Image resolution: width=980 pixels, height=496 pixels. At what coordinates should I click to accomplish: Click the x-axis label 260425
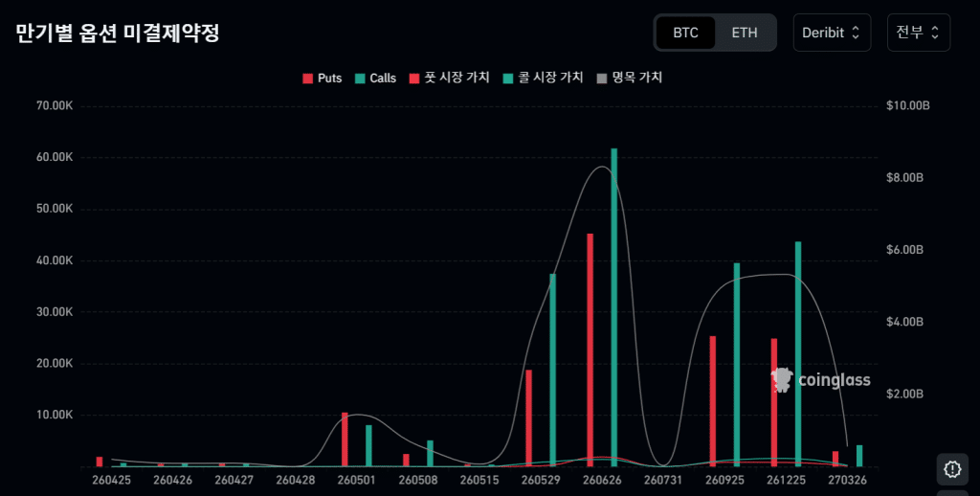click(111, 481)
